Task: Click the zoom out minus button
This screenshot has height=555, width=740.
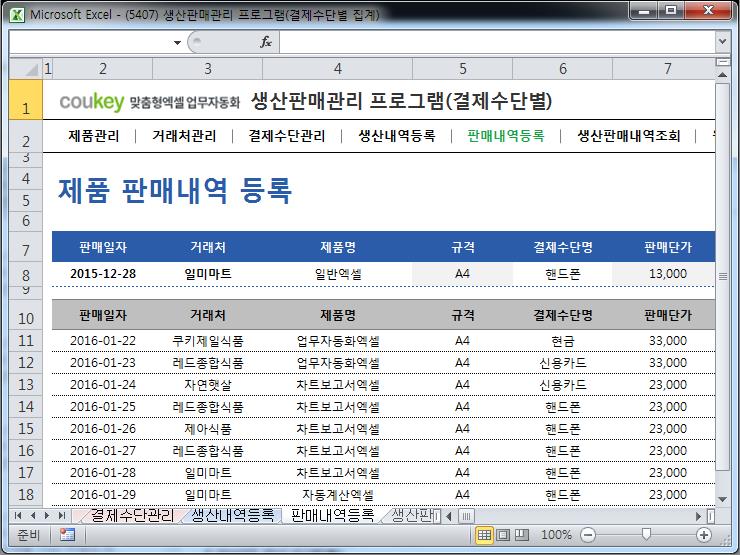Action: click(588, 535)
